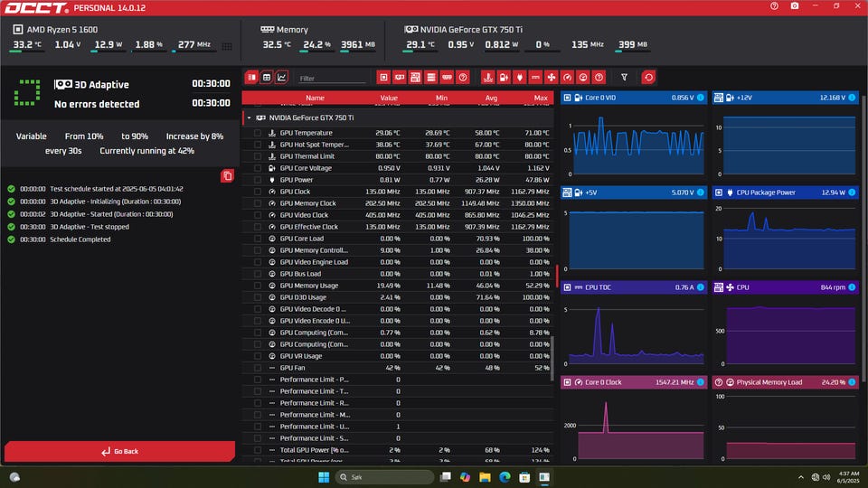Open info for +12V graph
Viewport: 868px width, 488px height.
pos(852,98)
